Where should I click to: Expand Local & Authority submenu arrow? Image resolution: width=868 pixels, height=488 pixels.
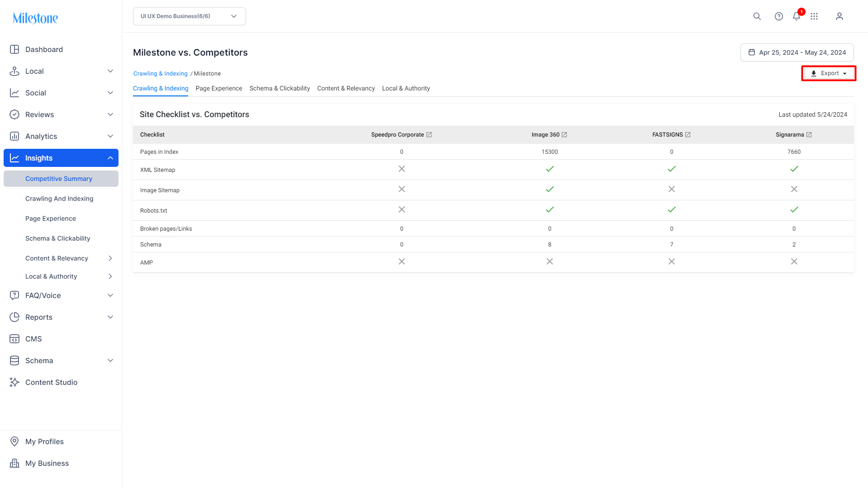coord(110,276)
